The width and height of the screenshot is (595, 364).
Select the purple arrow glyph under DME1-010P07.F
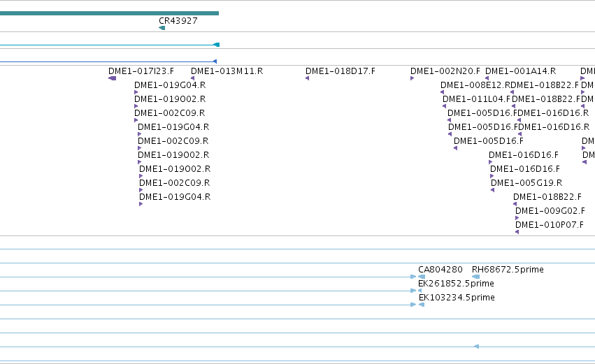[517, 233]
